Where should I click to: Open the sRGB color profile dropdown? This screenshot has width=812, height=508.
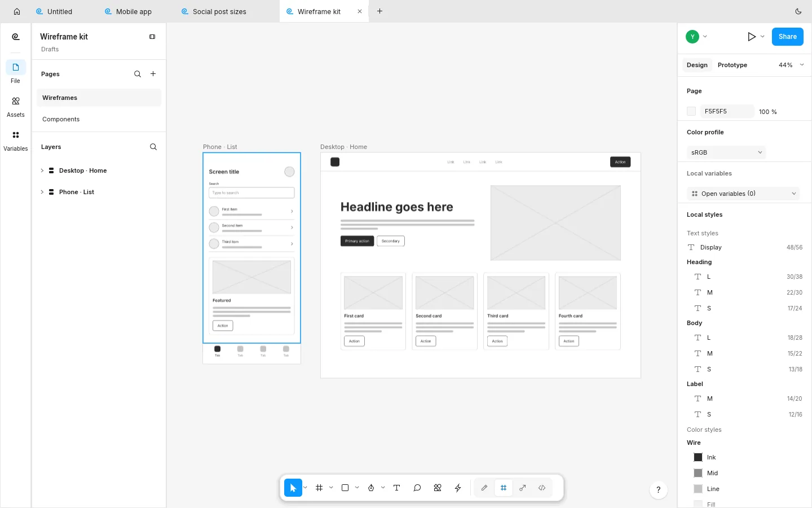[726, 152]
